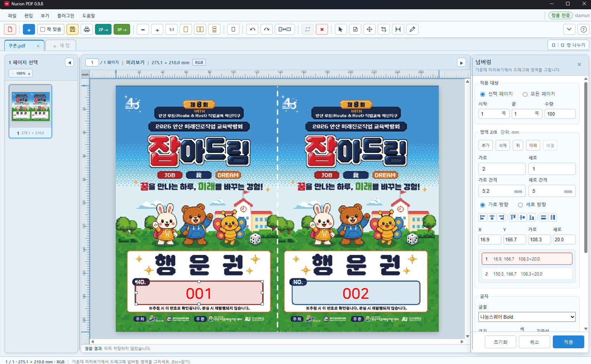591x364 pixels.
Task: Click the page 1 thumbnail
Action: coord(30,111)
